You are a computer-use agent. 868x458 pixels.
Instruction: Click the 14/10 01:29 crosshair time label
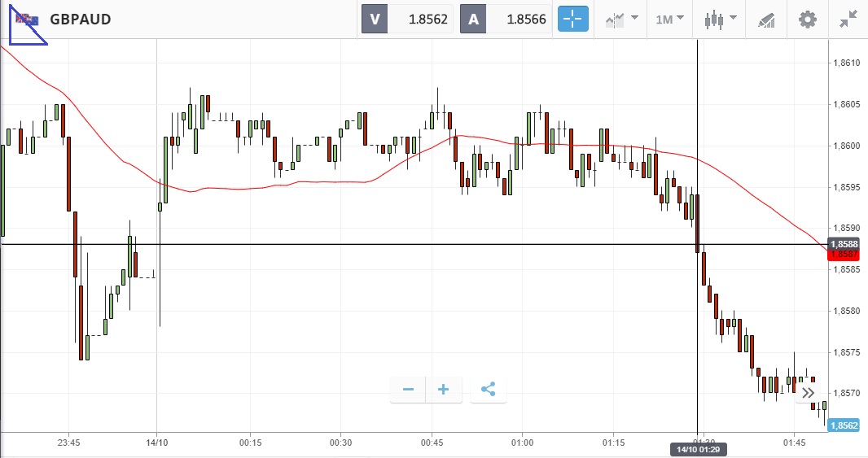pos(697,449)
